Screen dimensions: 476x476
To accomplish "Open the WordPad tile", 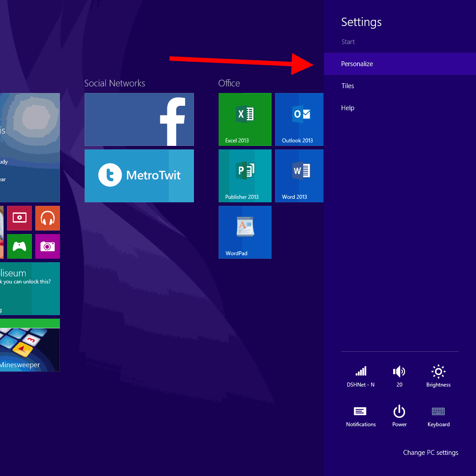I will (x=245, y=232).
